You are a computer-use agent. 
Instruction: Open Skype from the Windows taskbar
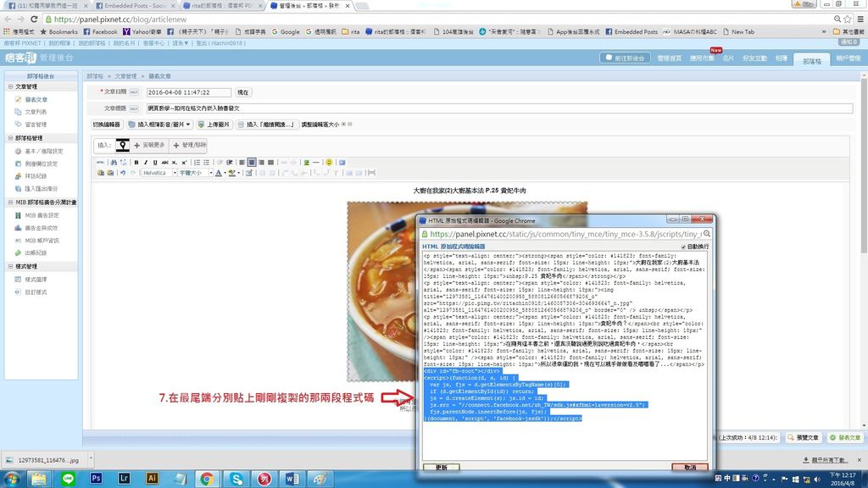click(x=237, y=479)
